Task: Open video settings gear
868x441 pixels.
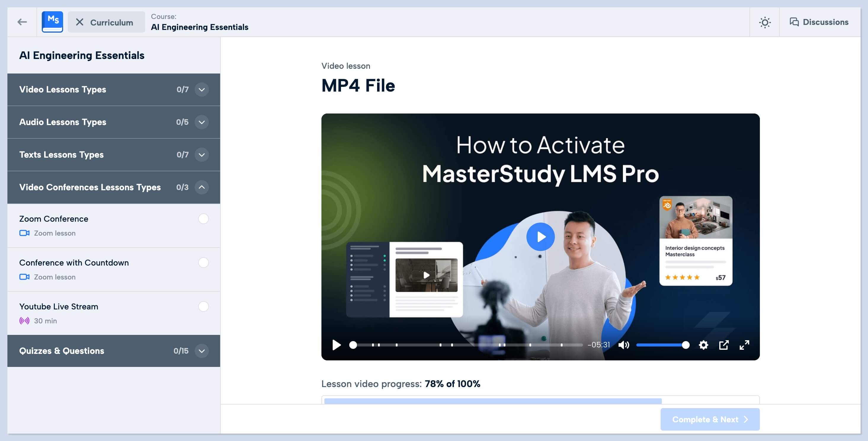Action: pos(703,345)
